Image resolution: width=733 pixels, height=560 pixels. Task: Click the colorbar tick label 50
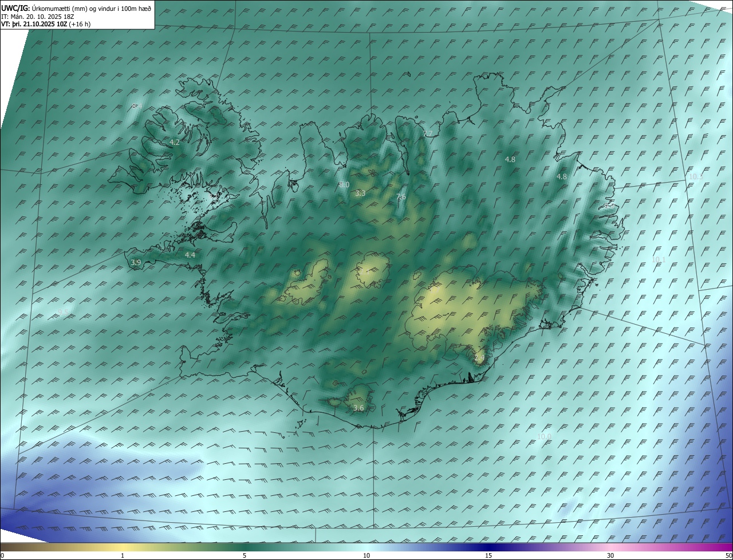coord(728,555)
